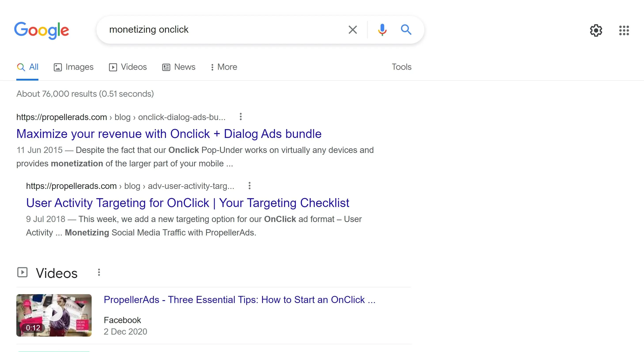Open 'Maximize your revenue with Onclick' result
This screenshot has height=352, width=644.
(169, 134)
